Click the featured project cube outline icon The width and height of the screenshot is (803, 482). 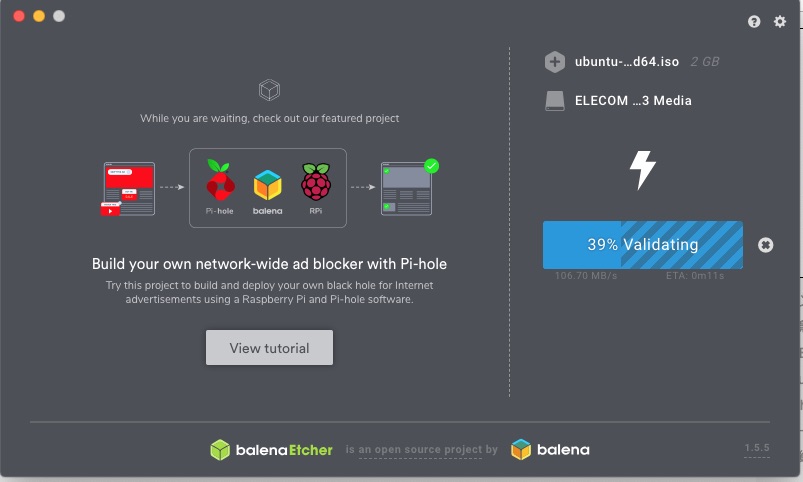269,90
